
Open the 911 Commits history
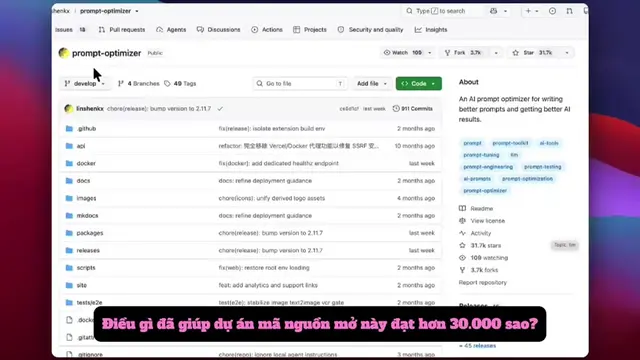(x=413, y=109)
